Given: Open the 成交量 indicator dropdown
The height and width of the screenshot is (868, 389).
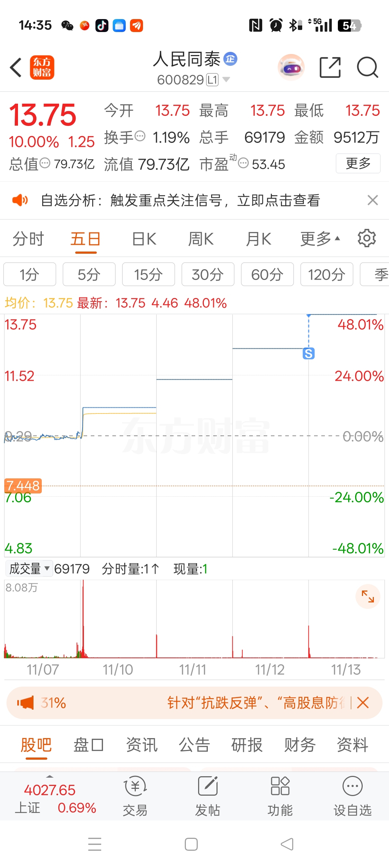Looking at the screenshot, I should tap(29, 569).
